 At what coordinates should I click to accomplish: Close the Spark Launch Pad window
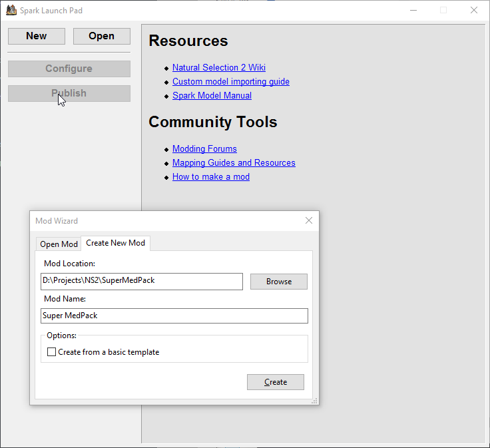point(474,10)
